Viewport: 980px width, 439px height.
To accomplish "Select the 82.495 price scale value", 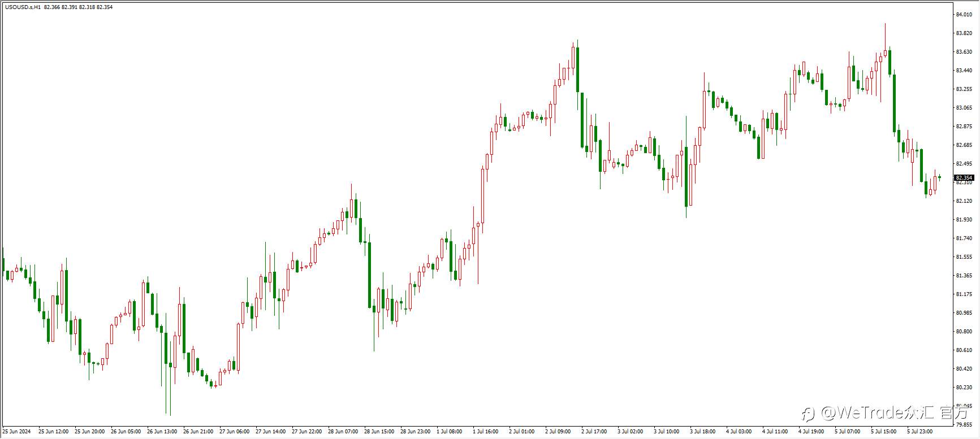I will 964,164.
